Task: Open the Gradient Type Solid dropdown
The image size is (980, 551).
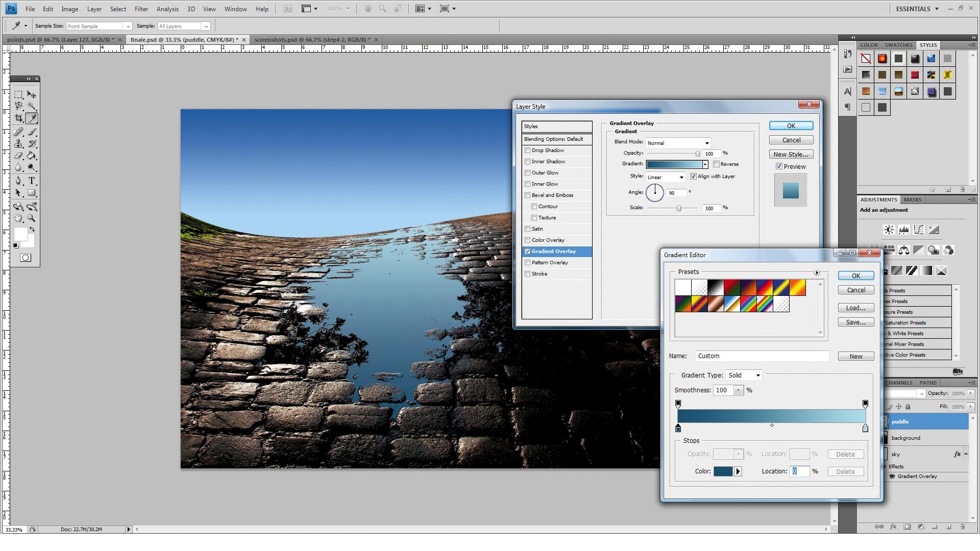Action: pos(744,375)
